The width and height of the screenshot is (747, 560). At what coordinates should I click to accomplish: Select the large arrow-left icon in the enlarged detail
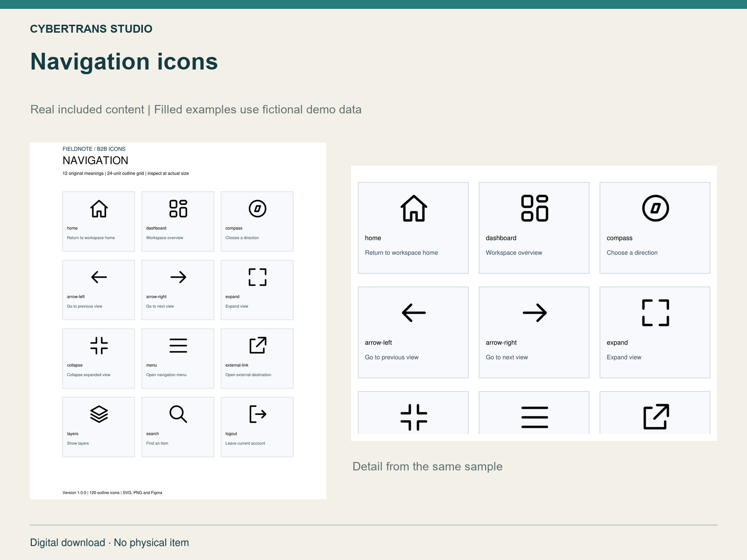[414, 313]
